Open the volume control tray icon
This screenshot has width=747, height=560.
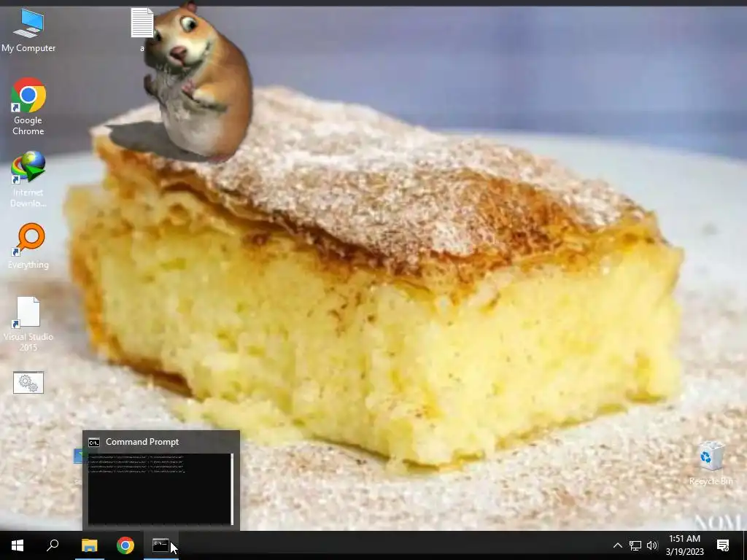pyautogui.click(x=652, y=545)
